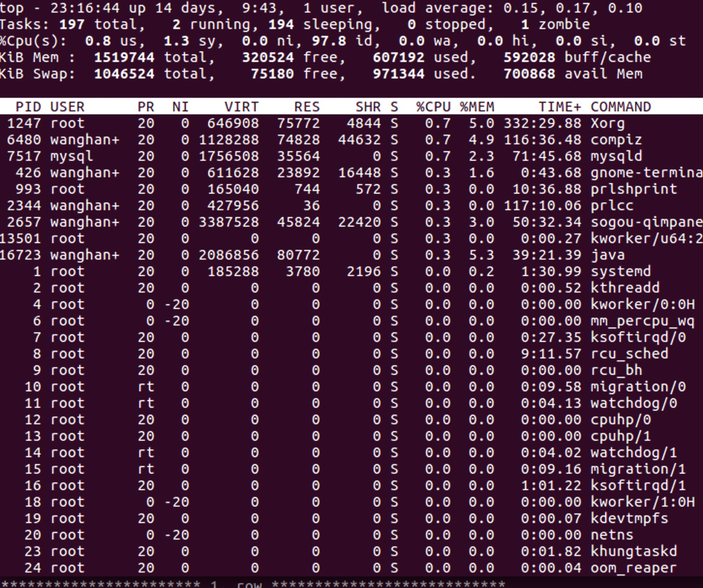Select the 44632 SHR value
703x588 pixels.
[x=359, y=140]
